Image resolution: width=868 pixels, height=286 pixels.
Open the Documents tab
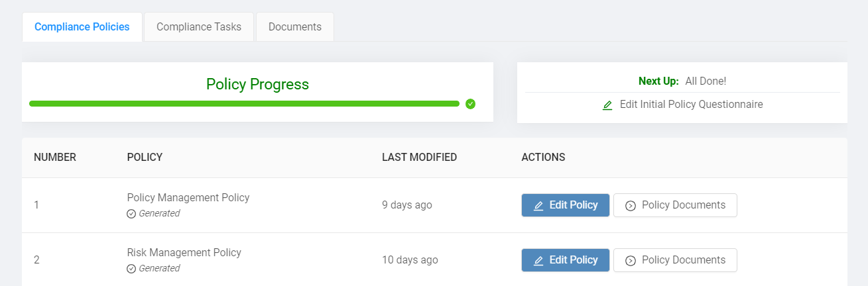click(295, 27)
